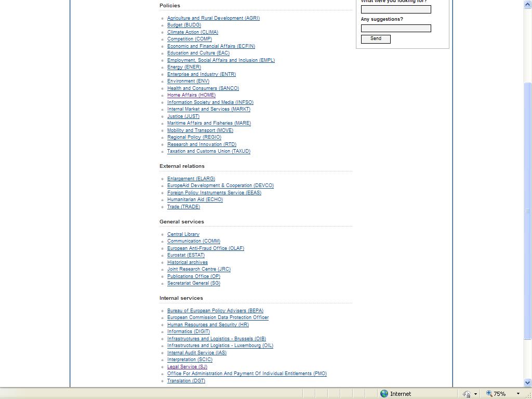The image size is (532, 399).
Task: Click the 'What were you looking for' field
Action: (396, 9)
